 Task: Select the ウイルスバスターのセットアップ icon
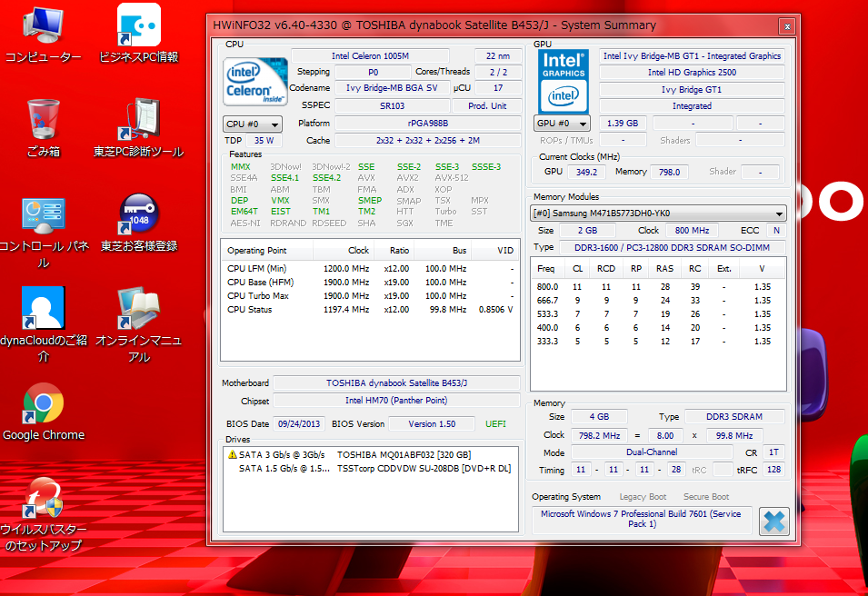click(x=44, y=514)
